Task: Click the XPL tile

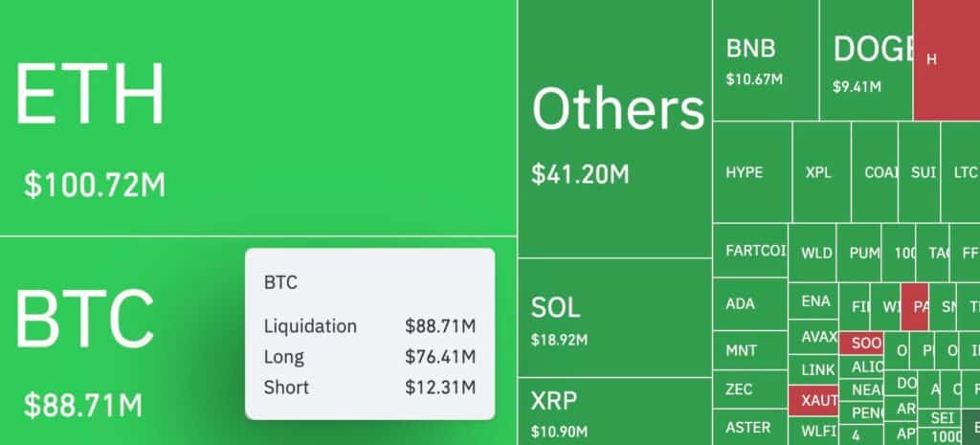Action: pyautogui.click(x=820, y=172)
